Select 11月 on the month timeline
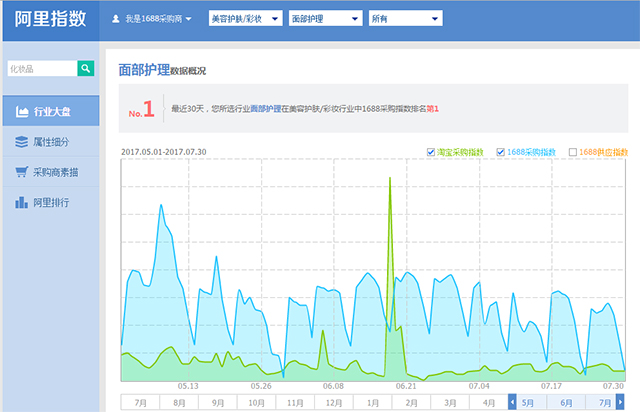The image size is (640, 412). [x=295, y=403]
